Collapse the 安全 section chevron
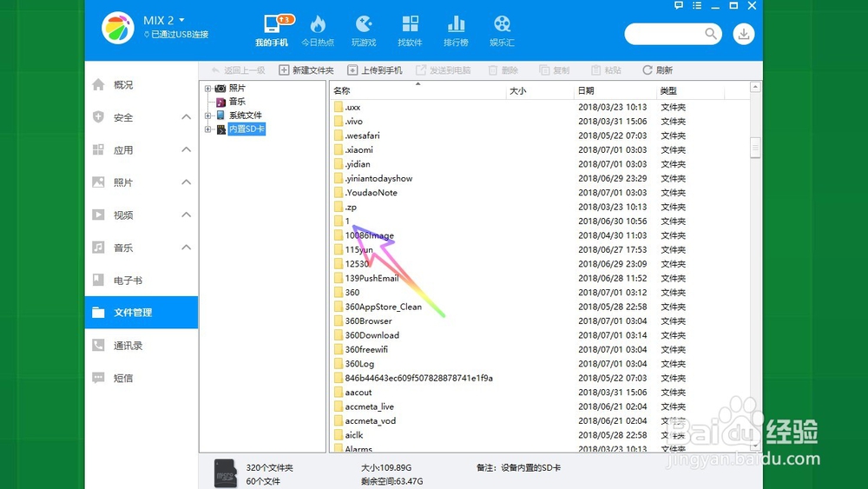 pos(186,117)
